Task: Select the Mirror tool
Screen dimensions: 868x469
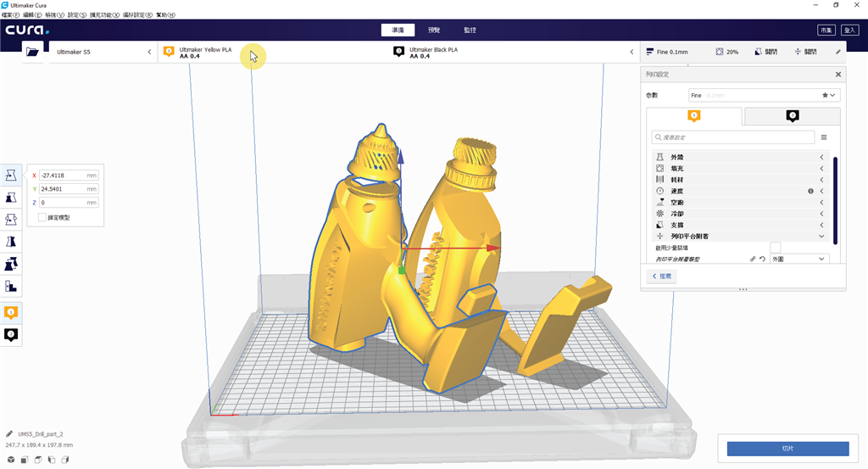Action: click(11, 242)
